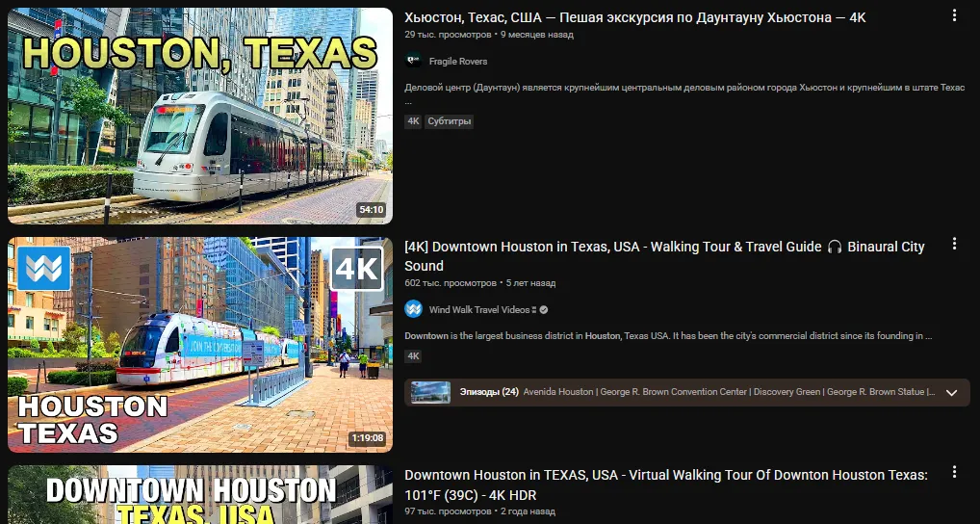The width and height of the screenshot is (980, 524).
Task: Click "602 тыс. просмотров • 5 лет назад" text
Action: [480, 282]
